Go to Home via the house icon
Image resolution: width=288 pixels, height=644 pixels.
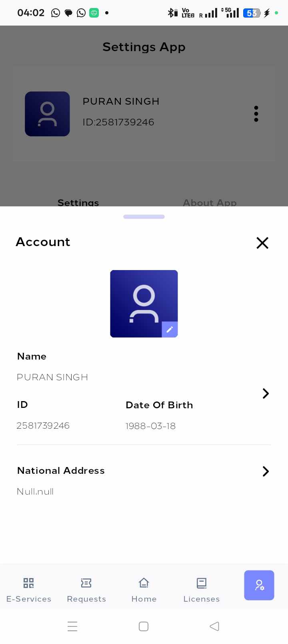pos(144,583)
